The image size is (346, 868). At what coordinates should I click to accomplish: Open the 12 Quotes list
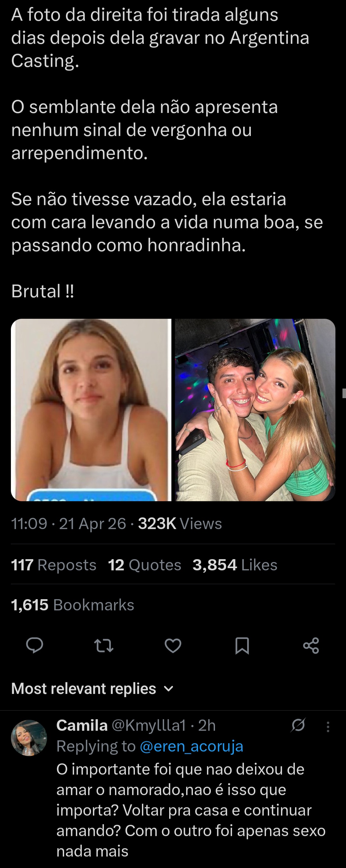click(x=145, y=565)
